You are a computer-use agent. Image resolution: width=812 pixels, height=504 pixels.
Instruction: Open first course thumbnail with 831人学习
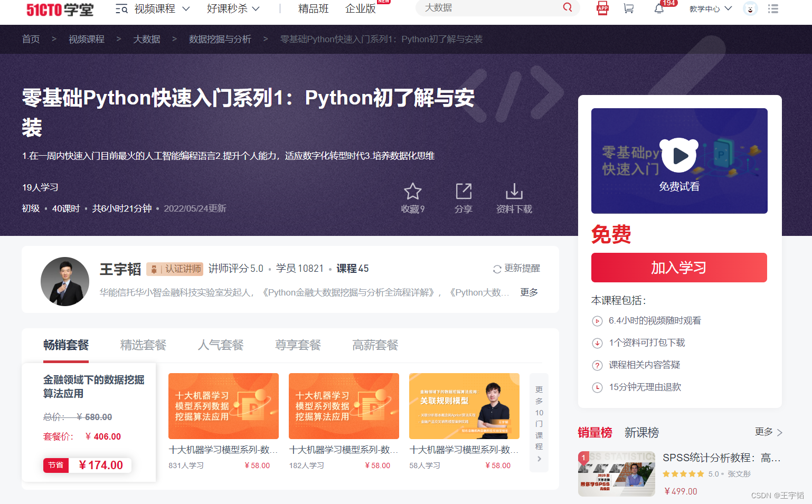point(223,406)
